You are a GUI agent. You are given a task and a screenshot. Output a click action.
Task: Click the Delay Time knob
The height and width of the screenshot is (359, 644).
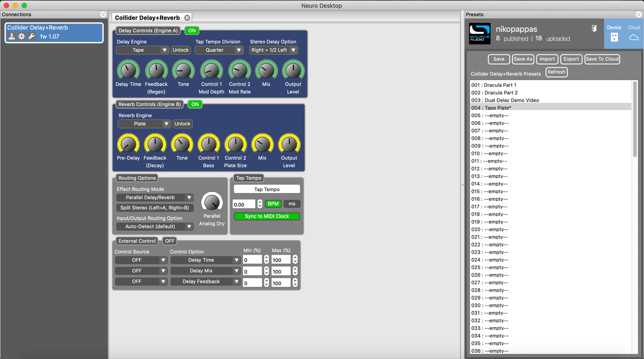coord(128,71)
